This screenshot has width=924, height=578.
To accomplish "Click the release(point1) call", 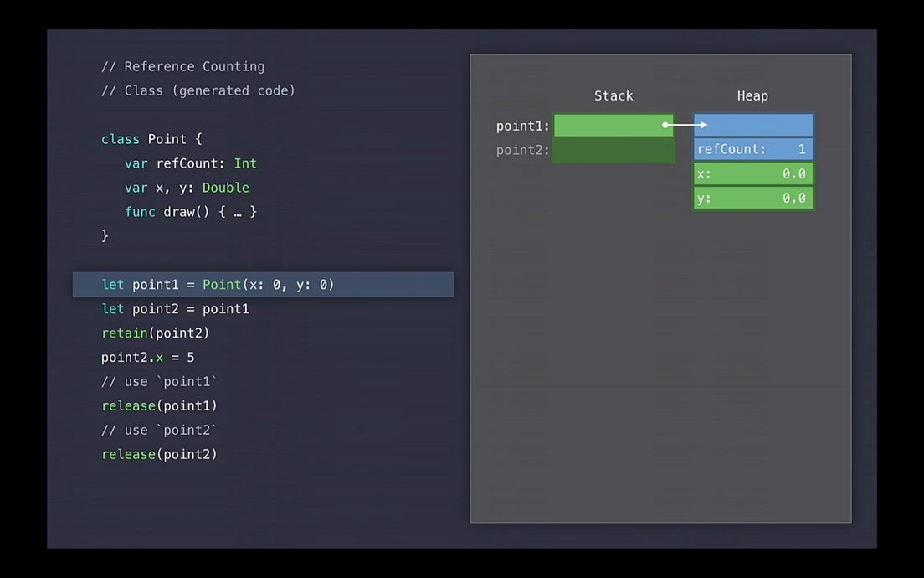I will [x=159, y=405].
